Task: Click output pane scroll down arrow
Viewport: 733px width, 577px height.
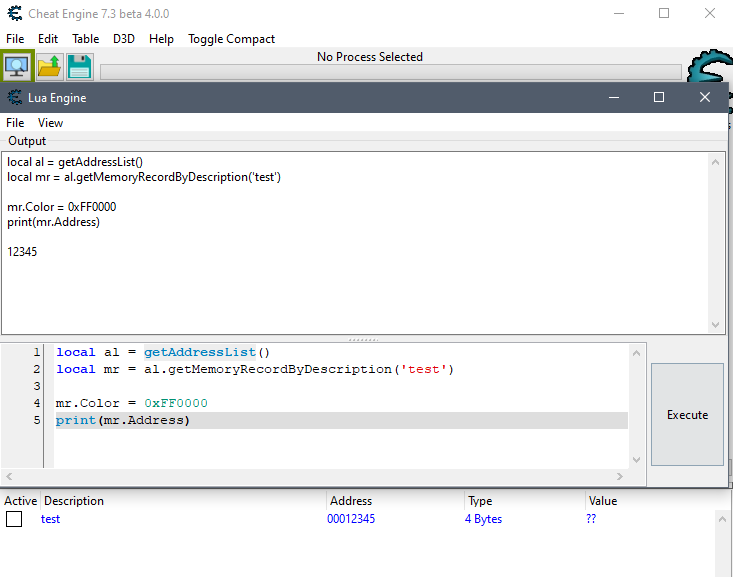Action: click(715, 325)
